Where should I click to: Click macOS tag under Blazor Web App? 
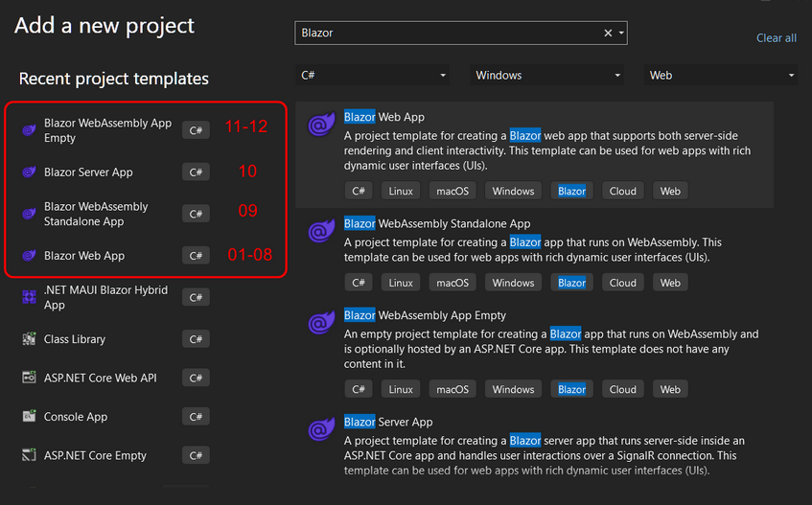[452, 191]
